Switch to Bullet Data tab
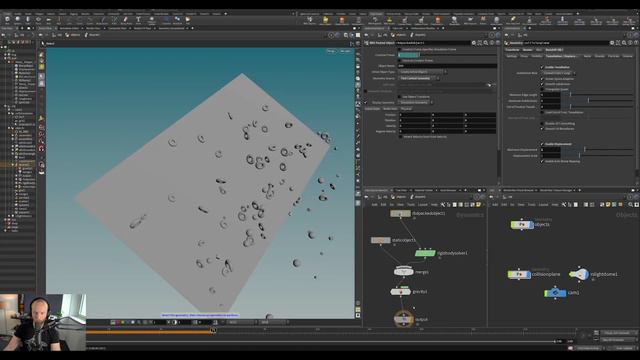 coord(390,109)
